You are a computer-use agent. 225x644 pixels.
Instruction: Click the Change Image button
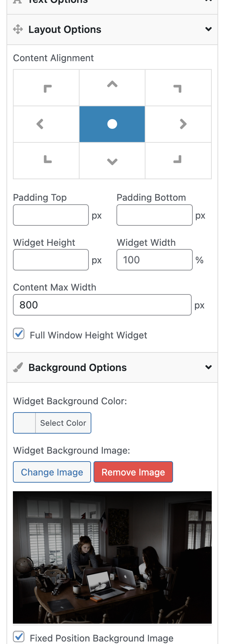[x=52, y=472]
